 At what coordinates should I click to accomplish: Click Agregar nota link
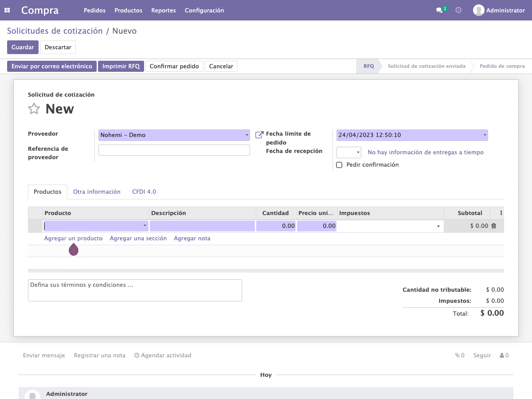pos(192,239)
